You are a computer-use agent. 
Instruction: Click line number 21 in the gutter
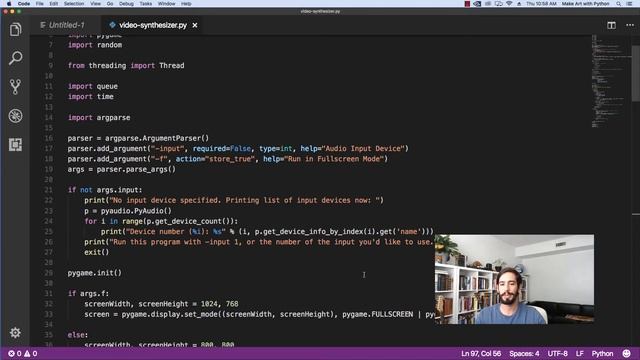pos(49,190)
